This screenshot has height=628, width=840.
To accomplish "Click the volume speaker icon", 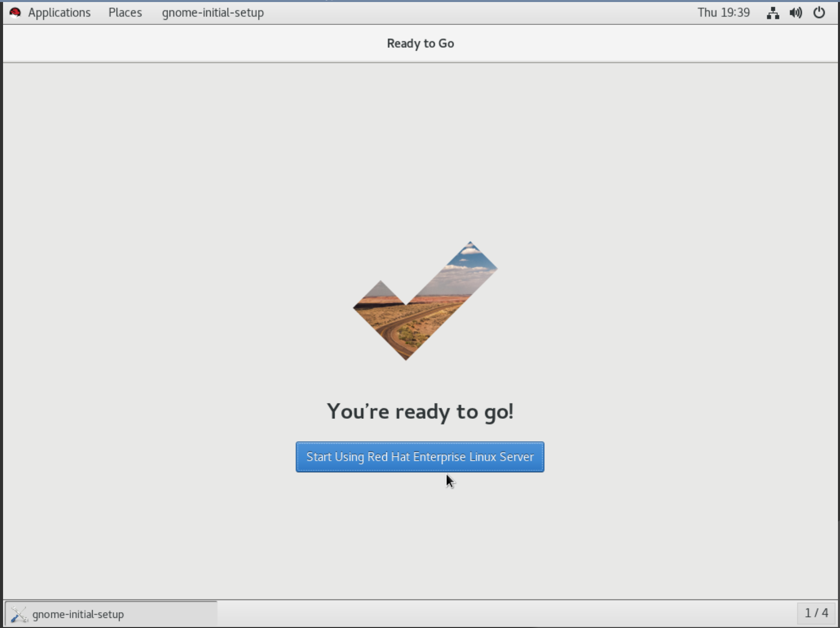I will coord(796,13).
